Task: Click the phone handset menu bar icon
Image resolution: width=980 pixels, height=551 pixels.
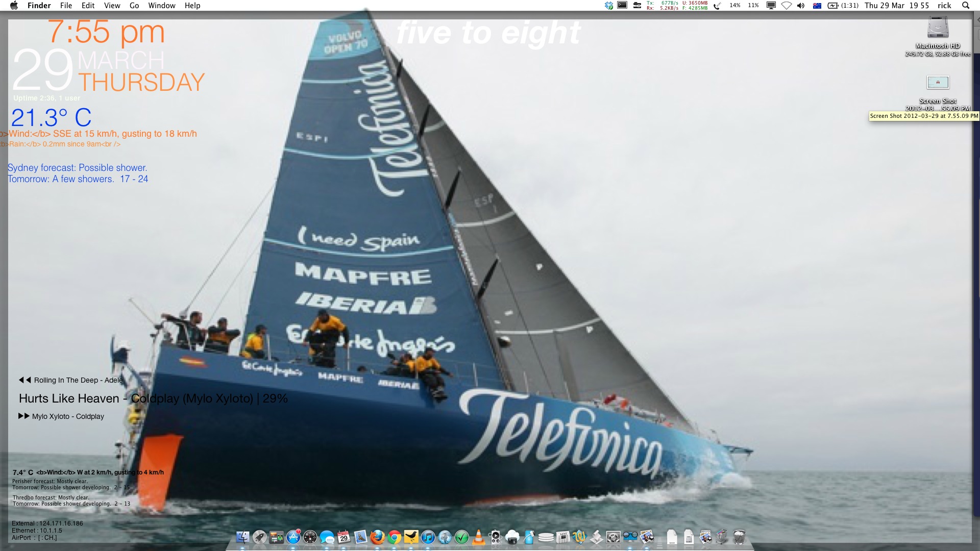Action: [717, 6]
